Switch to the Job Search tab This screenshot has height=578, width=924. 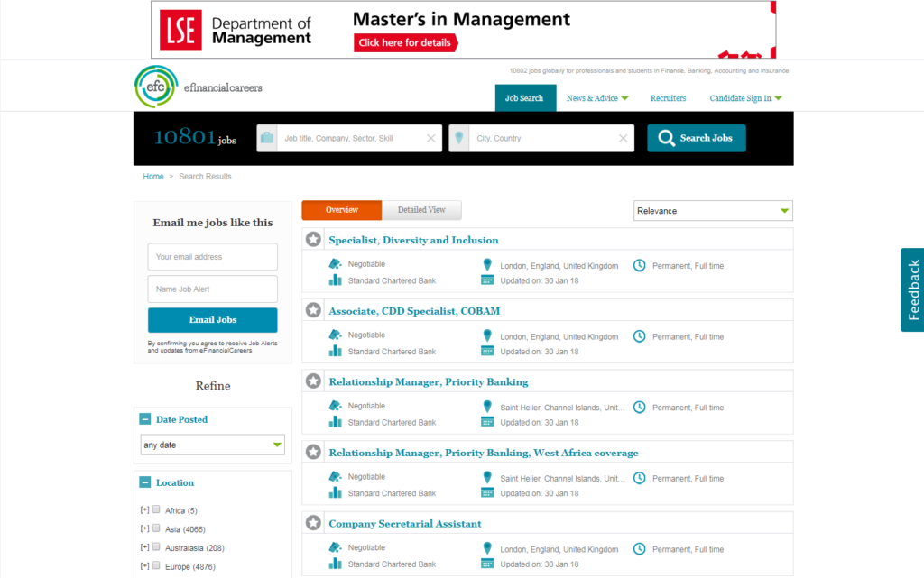click(x=524, y=97)
